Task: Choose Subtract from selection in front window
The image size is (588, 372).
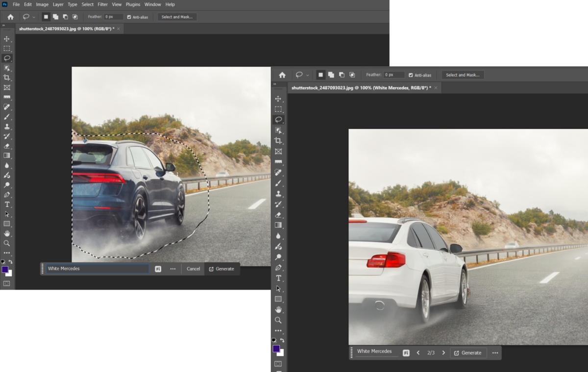Action: coord(342,75)
